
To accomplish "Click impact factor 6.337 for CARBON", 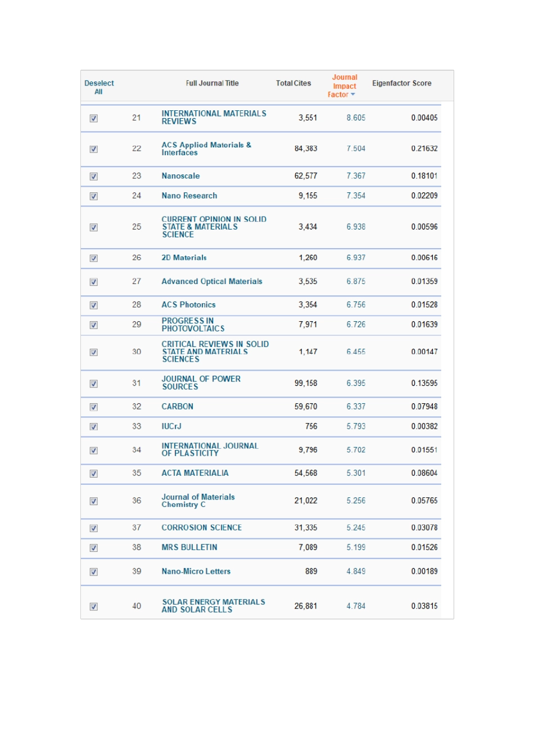I will (x=356, y=407).
